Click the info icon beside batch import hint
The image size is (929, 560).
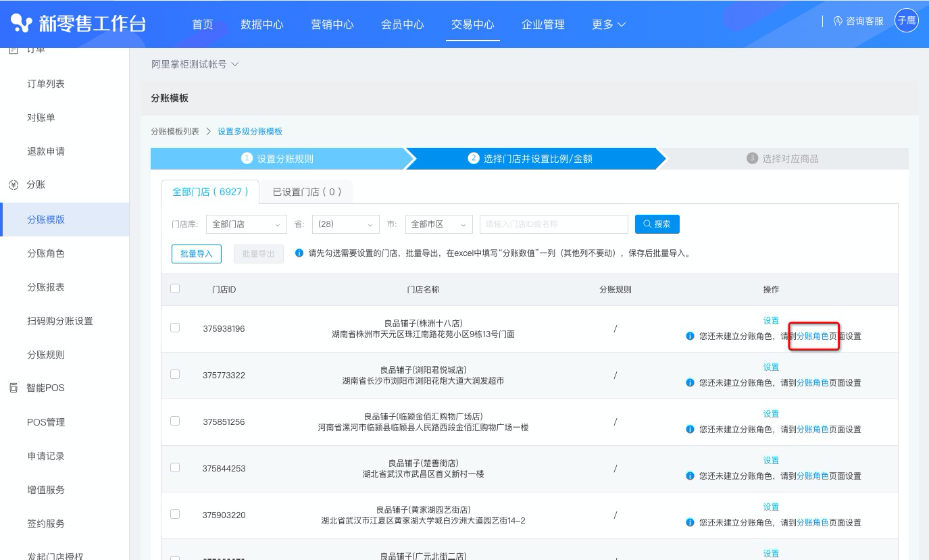point(299,253)
